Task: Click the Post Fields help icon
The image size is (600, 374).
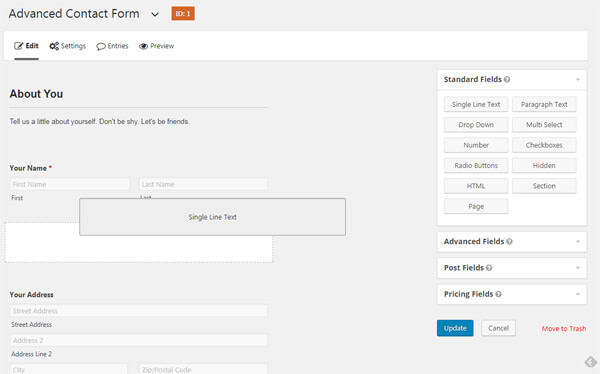Action: [x=489, y=268]
